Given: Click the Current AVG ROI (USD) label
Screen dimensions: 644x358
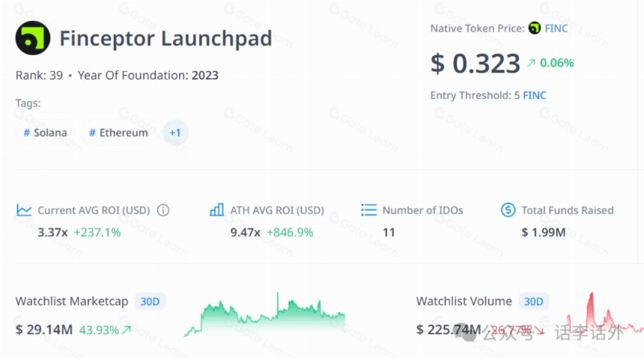Looking at the screenshot, I should 94,210.
